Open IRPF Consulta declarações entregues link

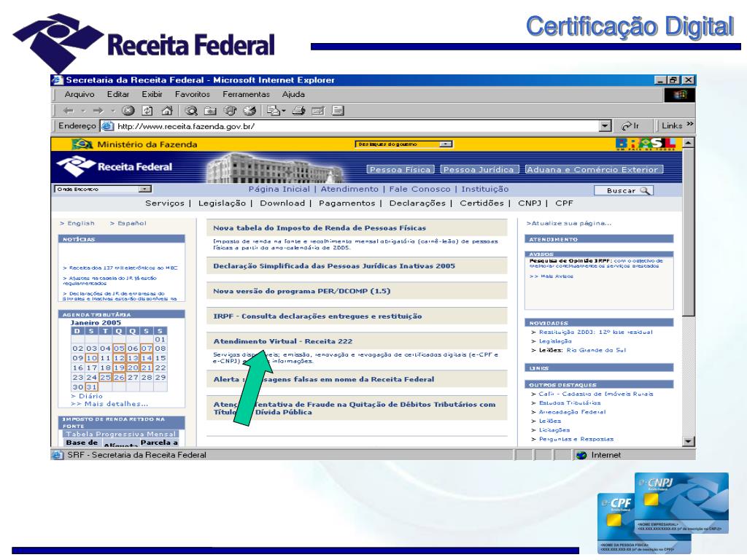[317, 316]
